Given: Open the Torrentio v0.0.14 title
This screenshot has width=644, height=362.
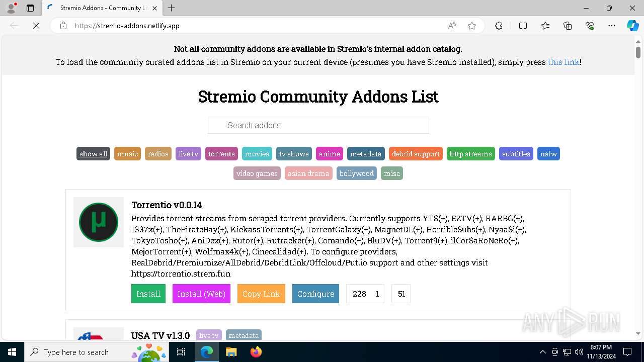Looking at the screenshot, I should tap(167, 205).
